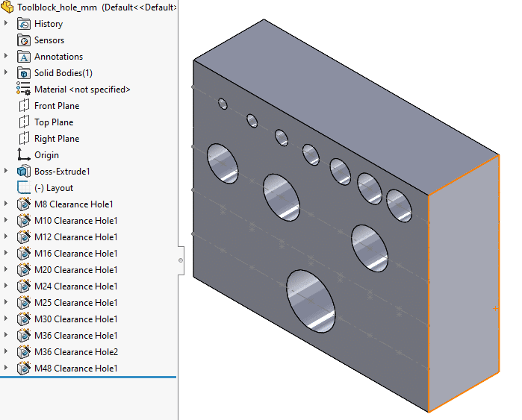This screenshot has height=420, width=522.
Task: Click the M48 Clearance Hole1 wizard icon
Action: click(x=24, y=368)
